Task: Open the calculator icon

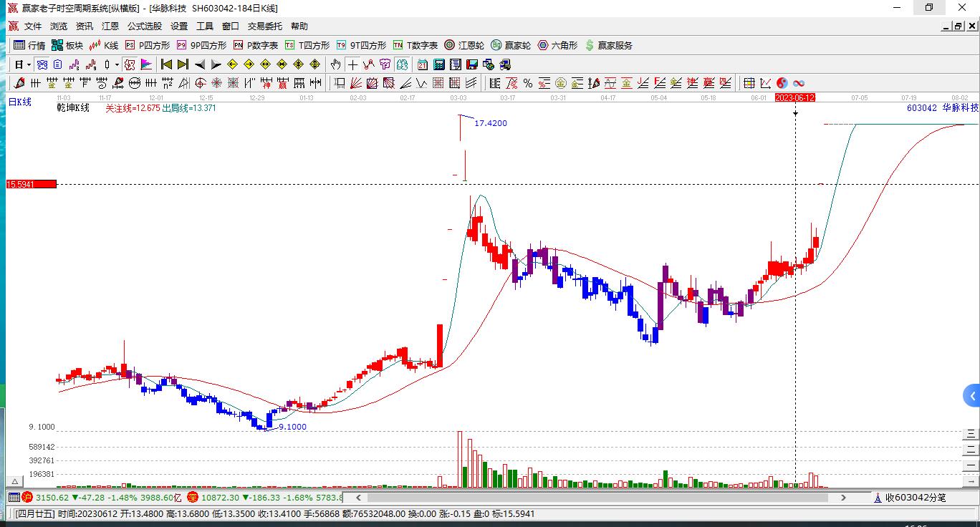Action: [x=438, y=64]
